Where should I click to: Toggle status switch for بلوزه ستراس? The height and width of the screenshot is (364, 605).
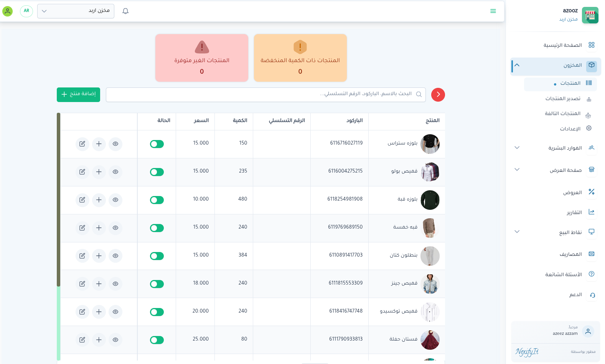coord(157,144)
